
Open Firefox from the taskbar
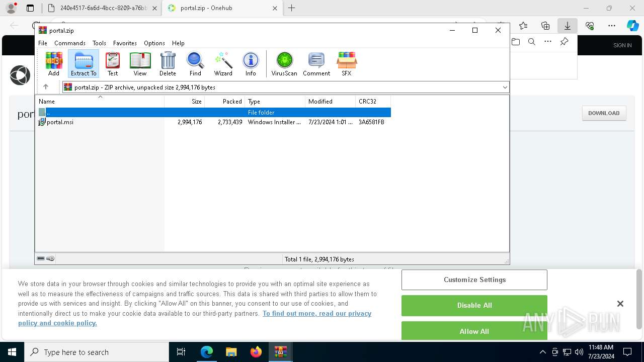256,352
